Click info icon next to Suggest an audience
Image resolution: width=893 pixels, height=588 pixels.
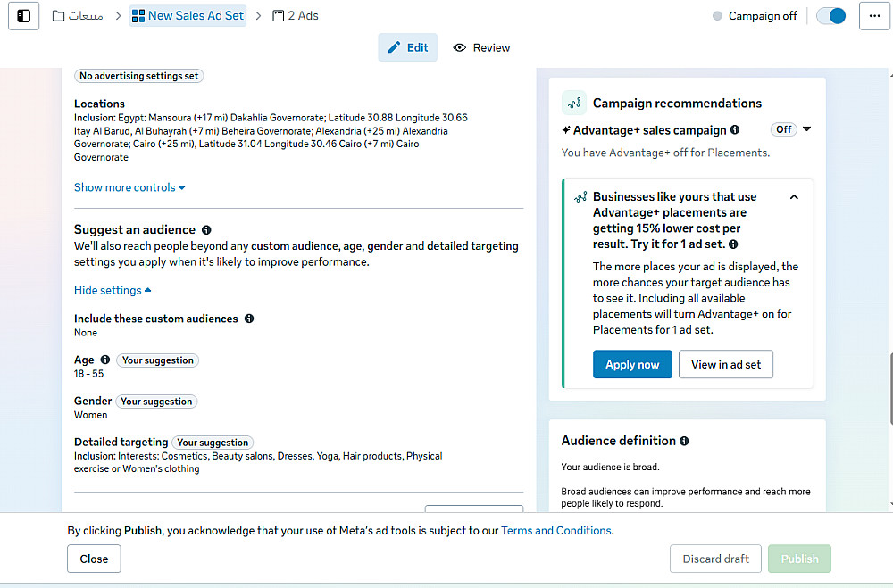point(206,229)
